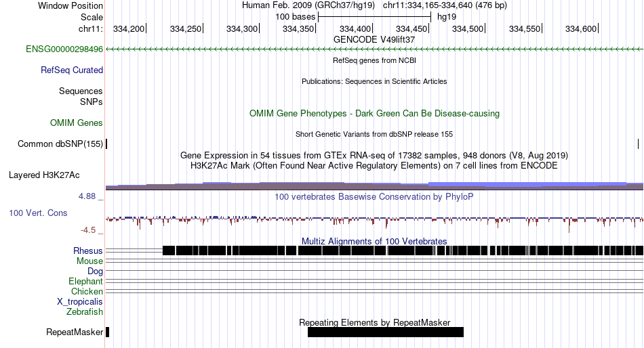Select the X_tropicalis alignment row label
This screenshot has width=644, height=348.
pos(80,302)
